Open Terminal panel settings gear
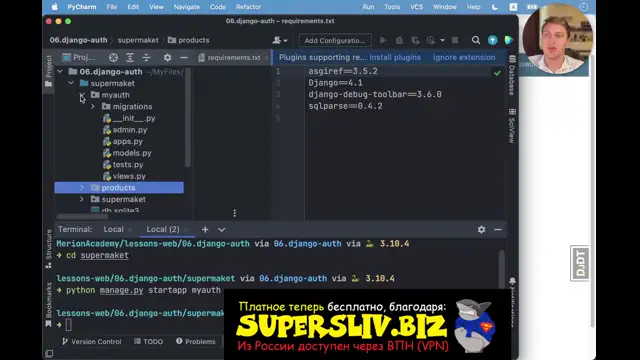This screenshot has width=640, height=360. click(x=481, y=229)
